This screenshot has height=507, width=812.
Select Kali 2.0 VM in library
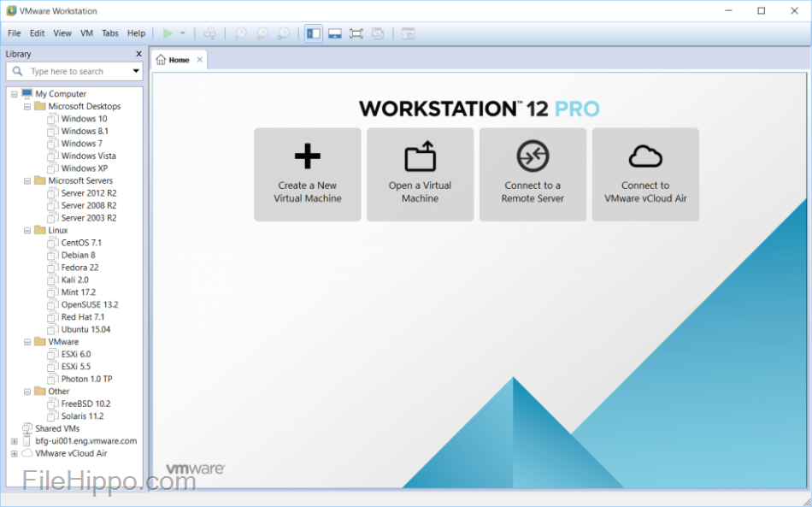click(x=74, y=280)
